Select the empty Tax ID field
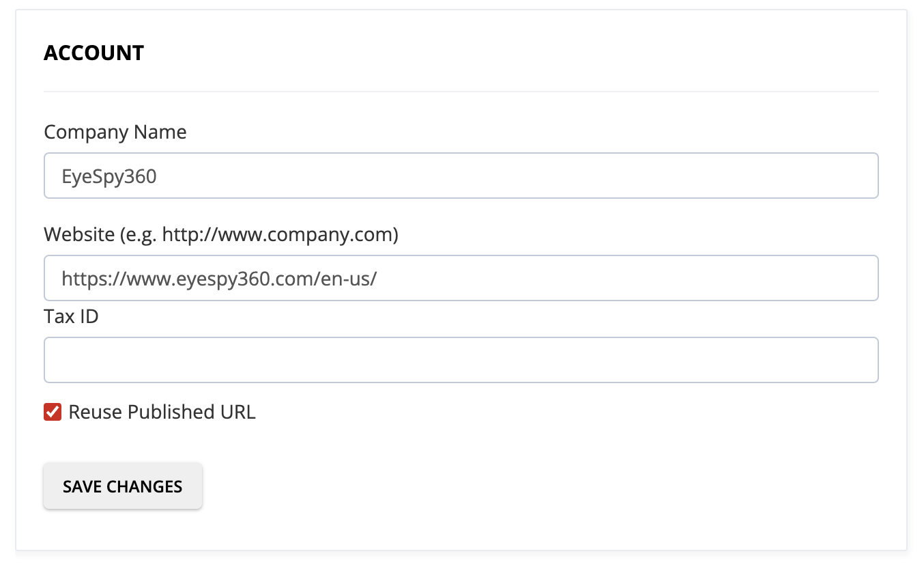Screen dimensions: 924x571 (x=461, y=360)
